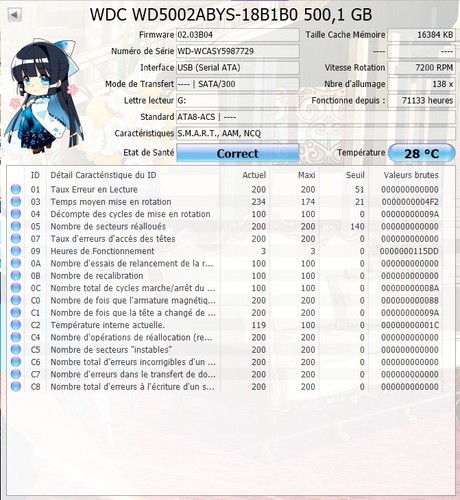Select status icon beside ID 04

pyautogui.click(x=16, y=214)
